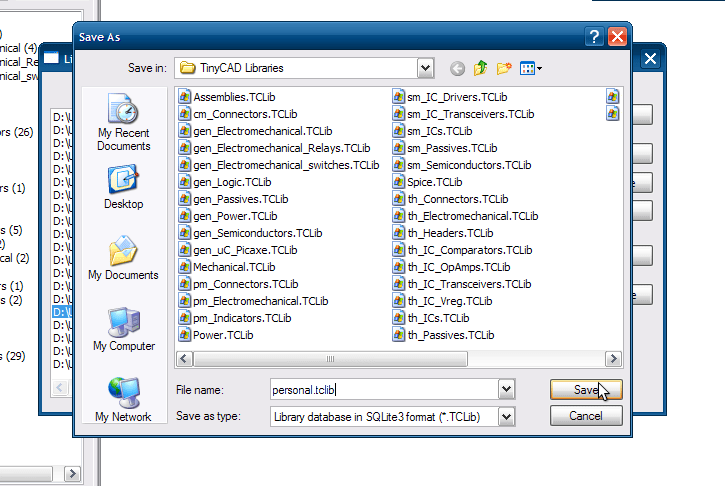Expand the Save in folder dropdown
Screen dimensions: 725x486
[x=426, y=68]
